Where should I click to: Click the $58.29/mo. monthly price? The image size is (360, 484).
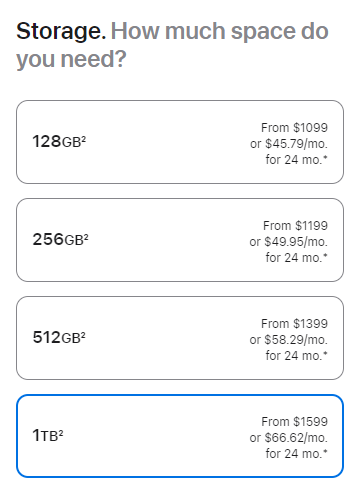point(296,340)
